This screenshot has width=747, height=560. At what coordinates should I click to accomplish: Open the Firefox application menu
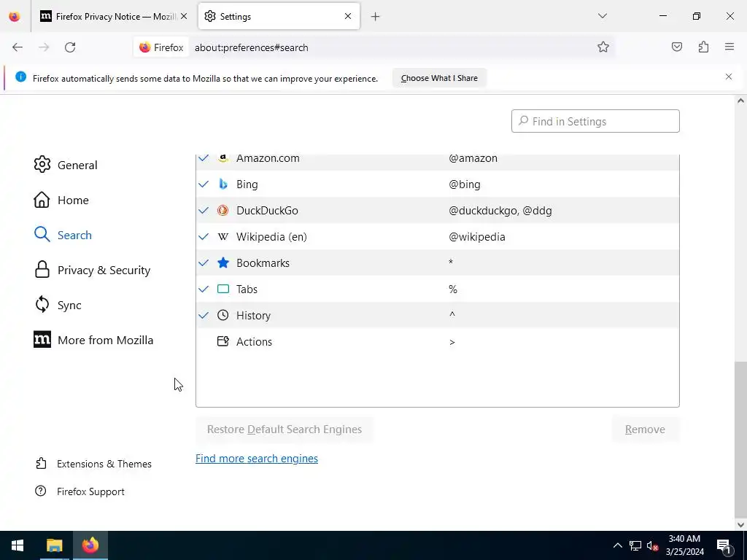(729, 47)
